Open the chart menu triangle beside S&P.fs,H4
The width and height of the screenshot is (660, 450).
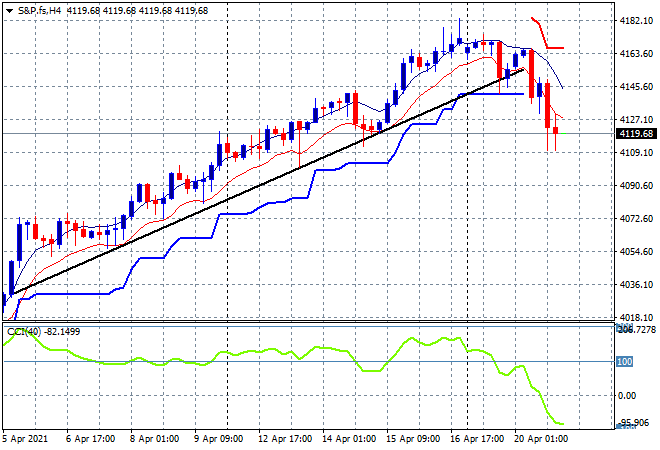pyautogui.click(x=9, y=11)
